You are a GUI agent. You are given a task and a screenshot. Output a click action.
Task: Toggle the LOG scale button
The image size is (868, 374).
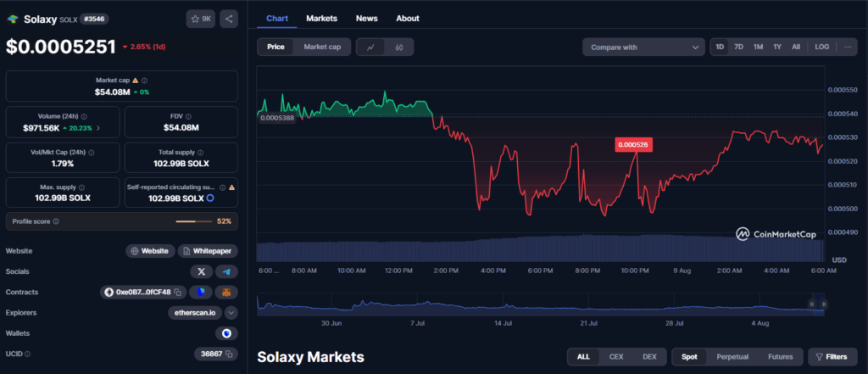[x=822, y=47]
